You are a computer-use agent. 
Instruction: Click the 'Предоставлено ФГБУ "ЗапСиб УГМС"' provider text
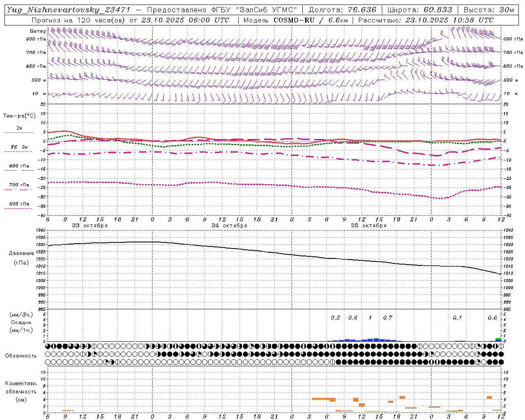pyautogui.click(x=222, y=10)
